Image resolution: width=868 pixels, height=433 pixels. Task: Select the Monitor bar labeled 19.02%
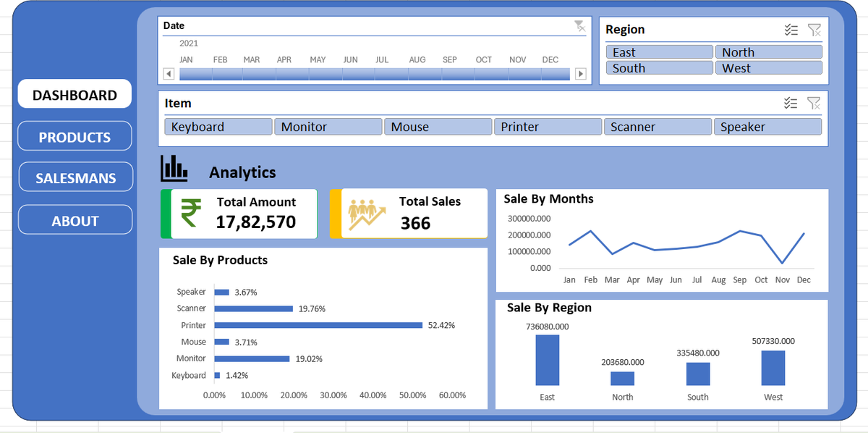[x=252, y=358]
